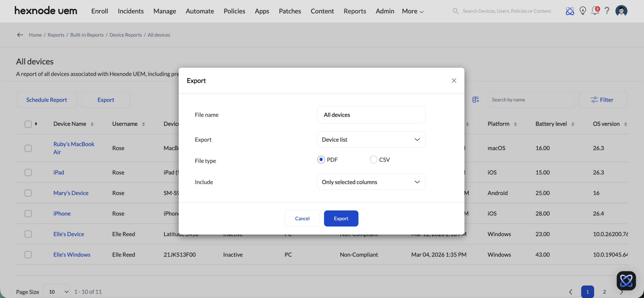Open the iPhone device link
644x298 pixels.
coord(62,214)
